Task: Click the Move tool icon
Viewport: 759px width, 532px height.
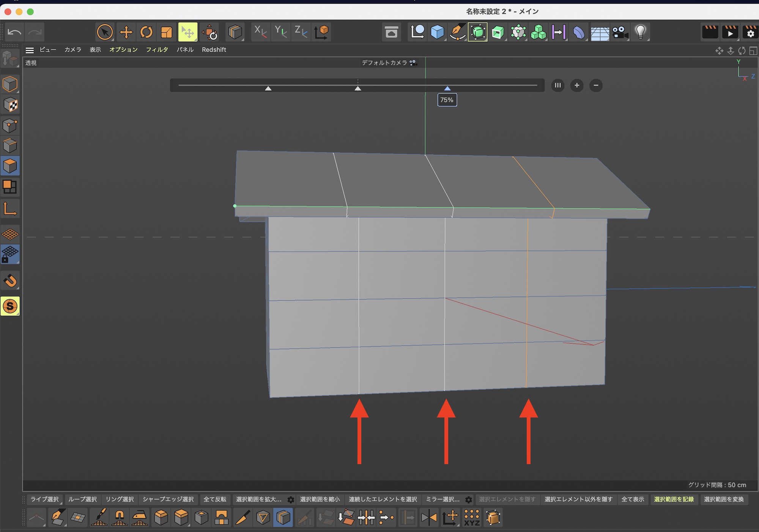Action: pyautogui.click(x=126, y=32)
